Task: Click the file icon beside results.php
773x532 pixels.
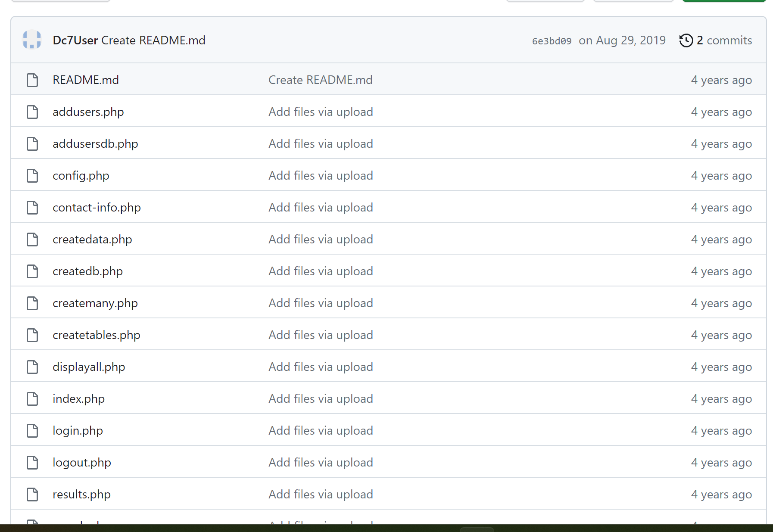Action: click(32, 495)
